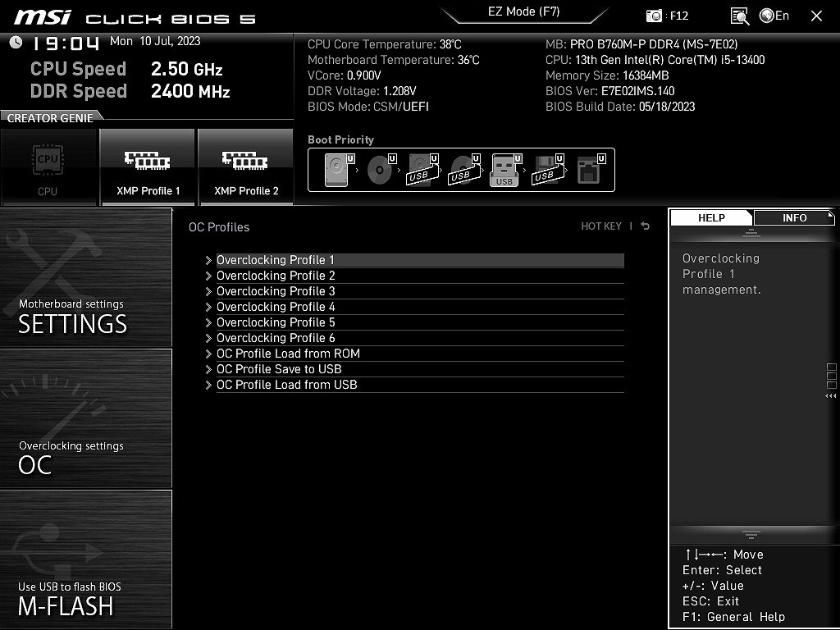Click CPU Core Temperature: 38°C reading
The height and width of the screenshot is (630, 840).
pyautogui.click(x=385, y=44)
